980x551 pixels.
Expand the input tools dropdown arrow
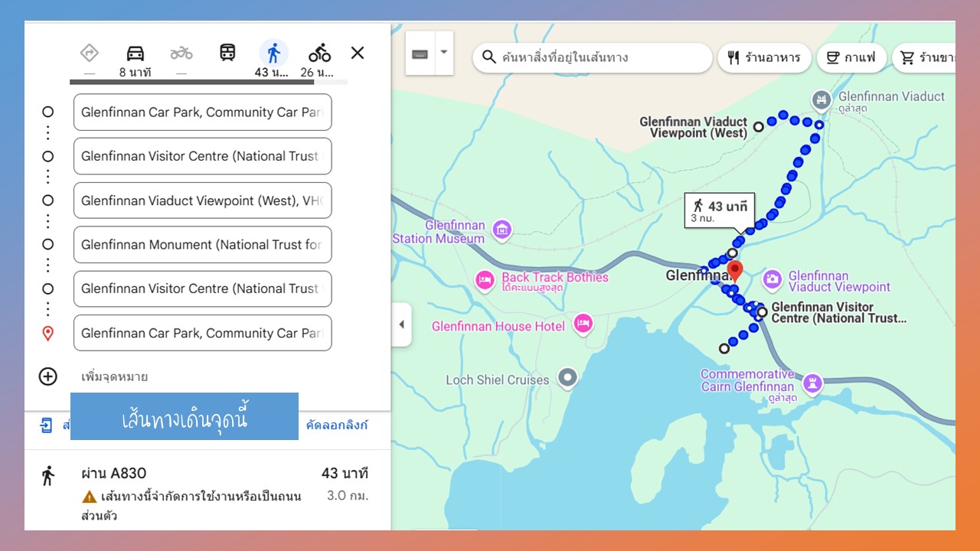point(443,53)
